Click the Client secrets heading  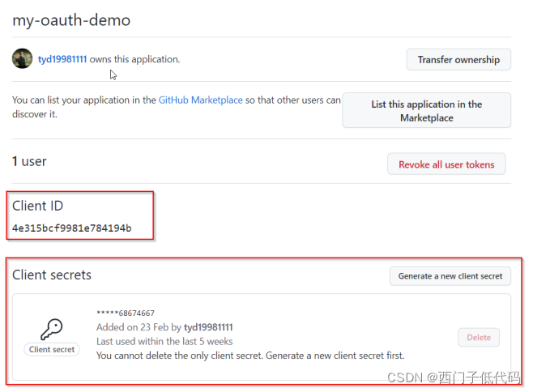(52, 275)
